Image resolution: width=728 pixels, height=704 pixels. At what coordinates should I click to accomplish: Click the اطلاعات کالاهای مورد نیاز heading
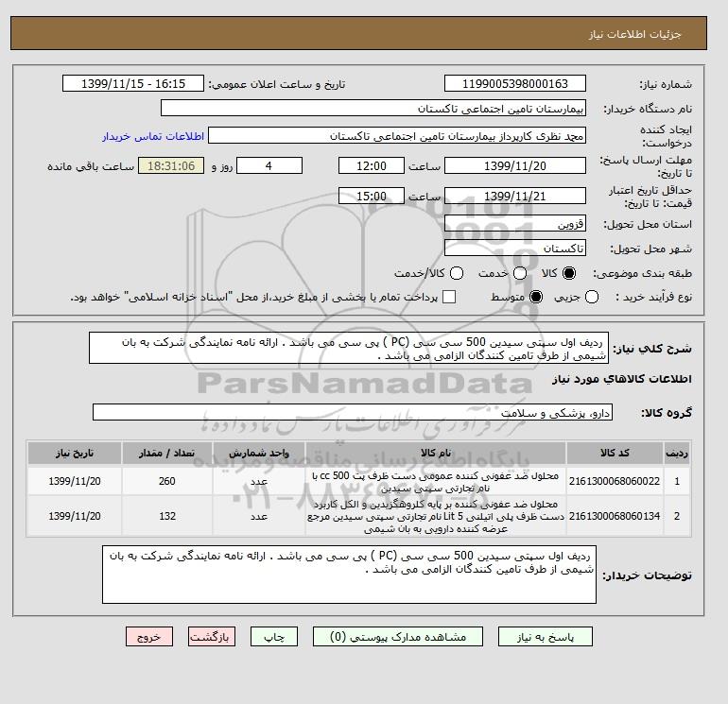point(622,379)
